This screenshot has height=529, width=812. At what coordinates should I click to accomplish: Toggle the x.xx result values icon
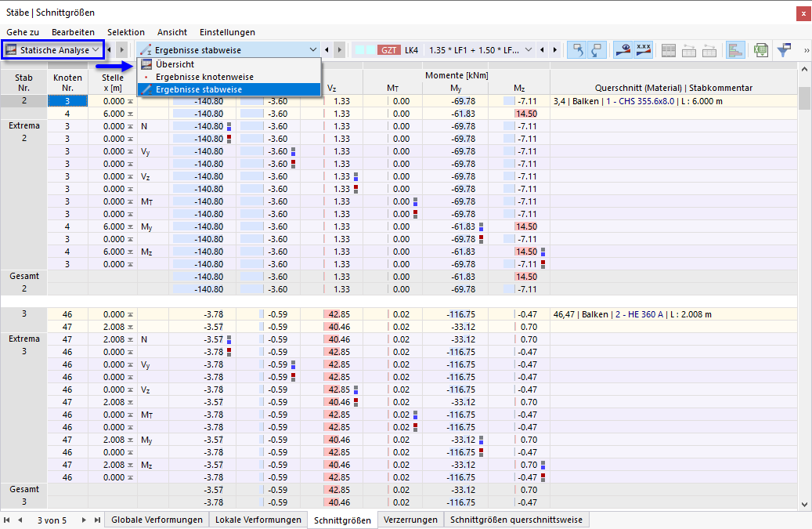pos(643,50)
